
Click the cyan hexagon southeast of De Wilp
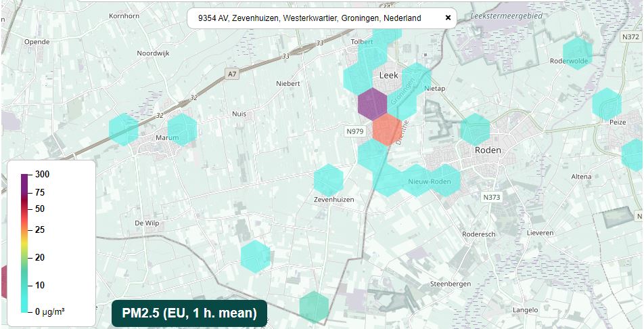tap(255, 255)
